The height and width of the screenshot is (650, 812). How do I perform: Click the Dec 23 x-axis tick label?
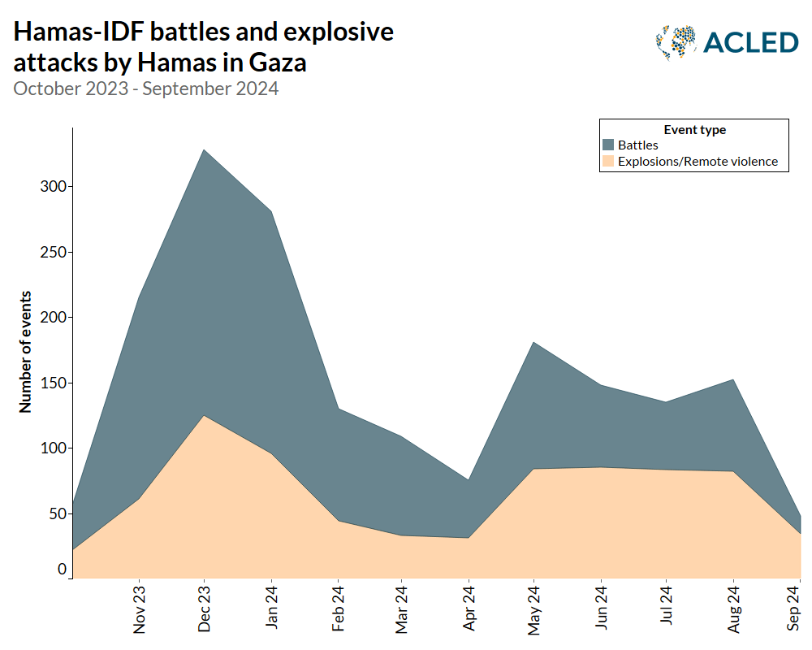point(205,610)
